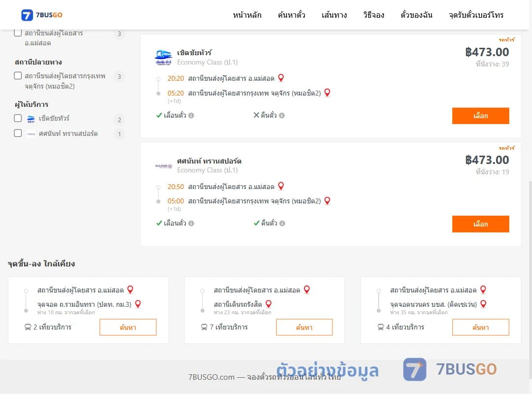This screenshot has width=532, height=394.
Task: Show คืนตั๋ว info icon on ศศนันท์ trip
Action: pyautogui.click(x=282, y=223)
